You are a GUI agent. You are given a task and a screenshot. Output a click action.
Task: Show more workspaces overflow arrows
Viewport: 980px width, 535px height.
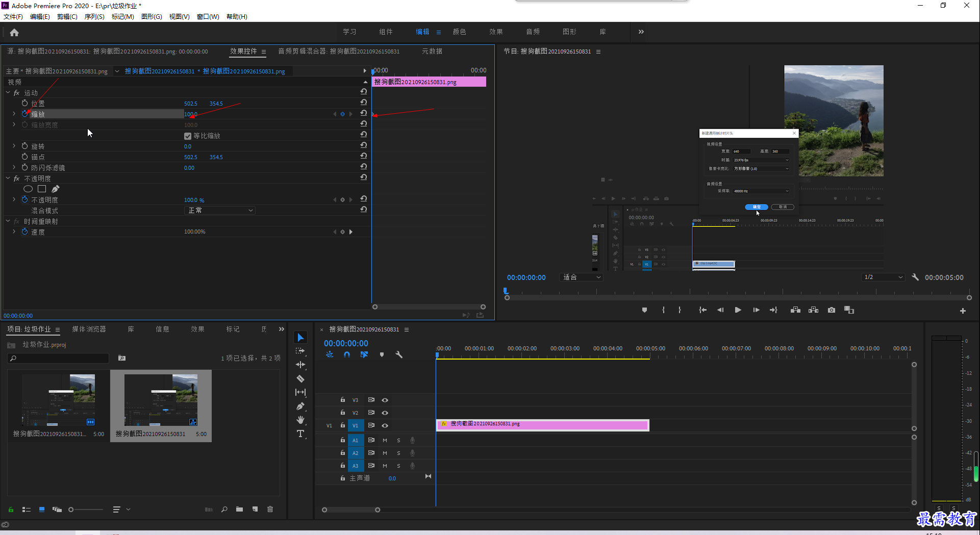coord(641,32)
